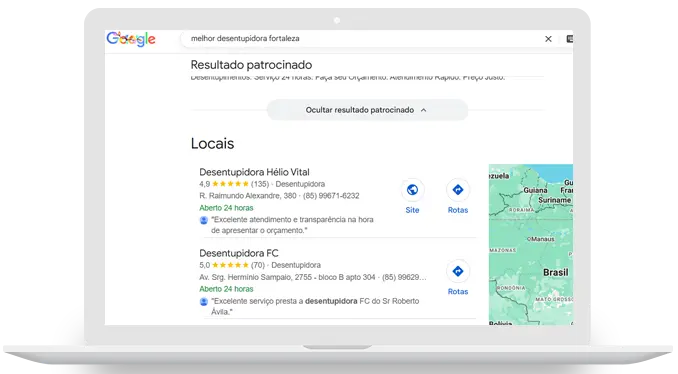678x374 pixels.
Task: Collapse with Ocultar resultado patrocinado button
Action: pyautogui.click(x=367, y=110)
